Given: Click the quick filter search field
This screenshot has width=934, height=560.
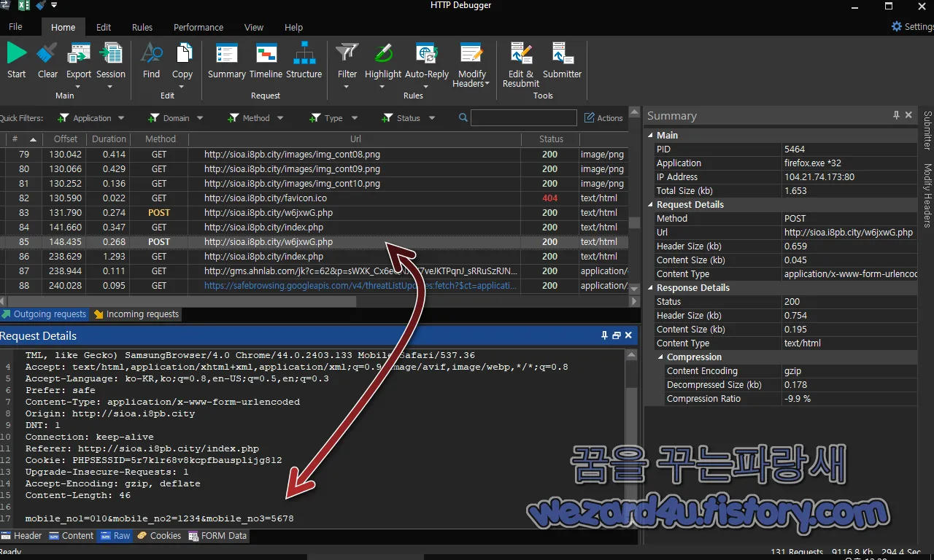Looking at the screenshot, I should [x=523, y=117].
